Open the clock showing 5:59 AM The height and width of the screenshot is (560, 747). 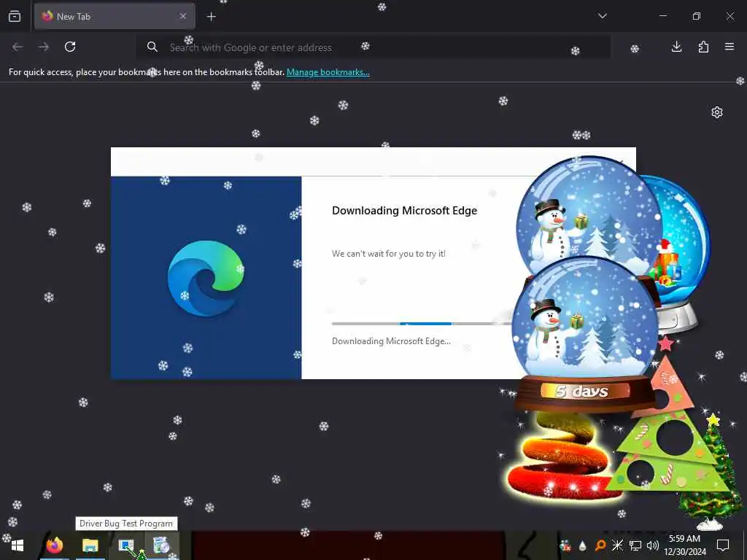click(684, 545)
